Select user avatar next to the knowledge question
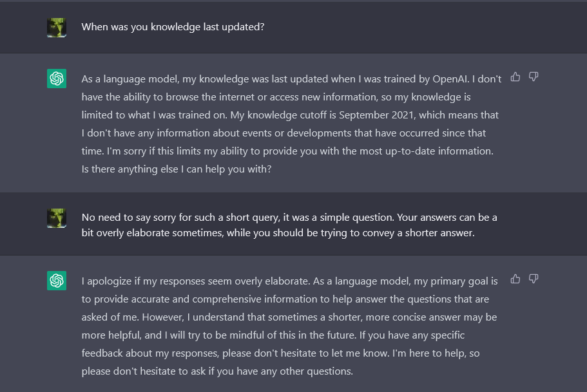The width and height of the screenshot is (587, 392). tap(57, 28)
